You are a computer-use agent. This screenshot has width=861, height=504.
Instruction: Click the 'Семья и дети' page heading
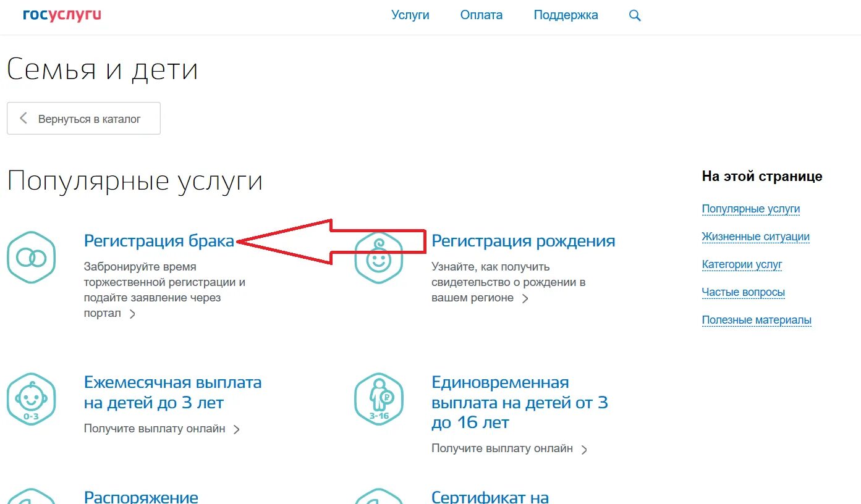click(x=103, y=70)
